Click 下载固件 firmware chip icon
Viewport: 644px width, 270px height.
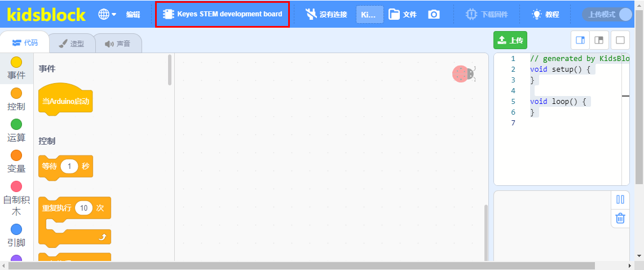[471, 15]
